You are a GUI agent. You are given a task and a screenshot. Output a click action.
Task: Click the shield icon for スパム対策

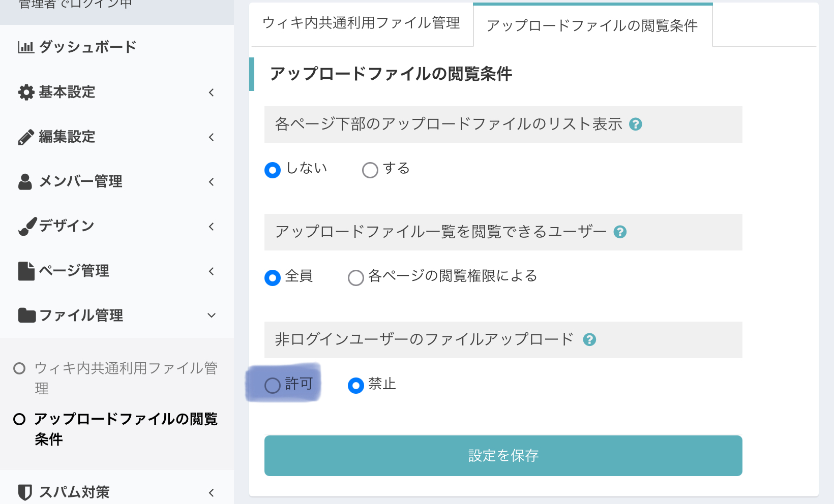[x=25, y=492]
